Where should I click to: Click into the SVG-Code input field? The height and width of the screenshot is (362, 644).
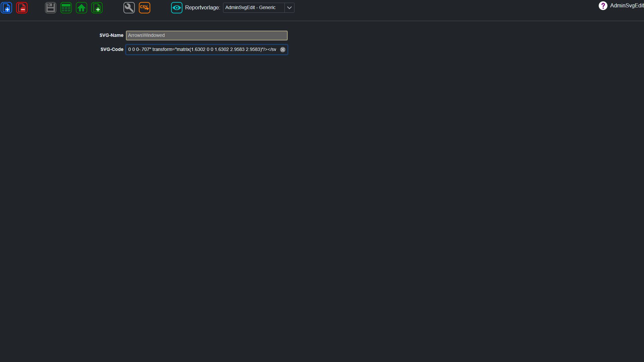point(207,50)
